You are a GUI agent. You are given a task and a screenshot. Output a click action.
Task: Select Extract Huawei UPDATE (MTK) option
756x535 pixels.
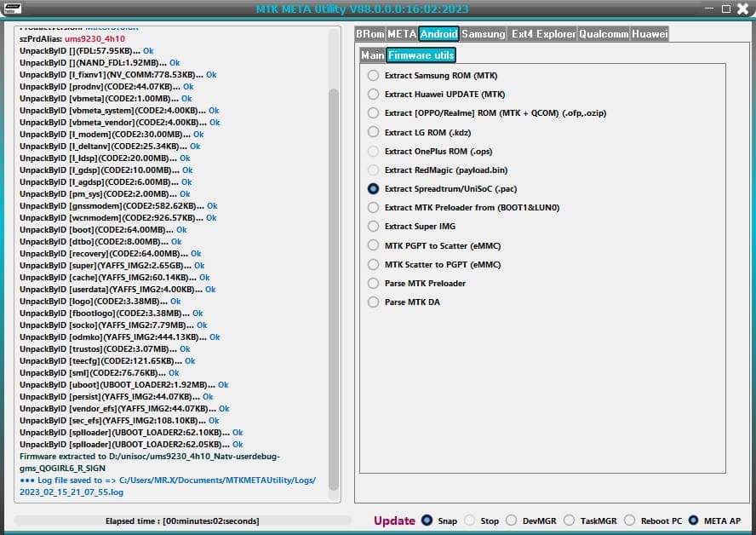click(373, 94)
